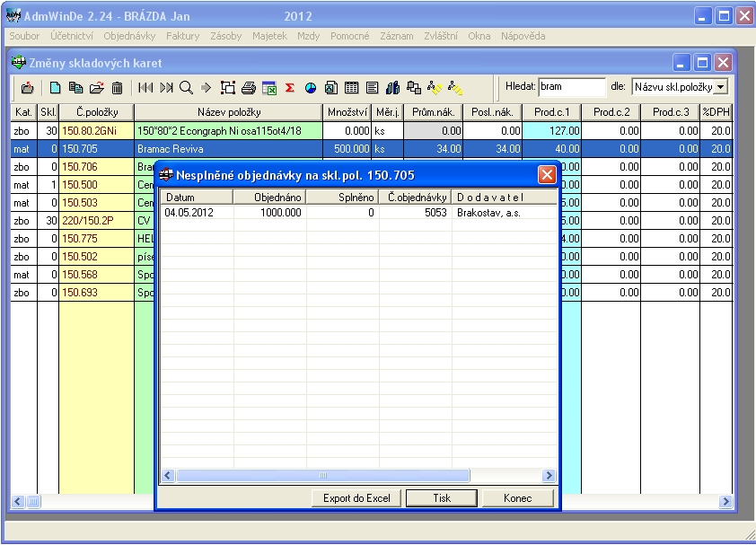Click the Tisk button
The image size is (756, 545).
[x=442, y=498]
